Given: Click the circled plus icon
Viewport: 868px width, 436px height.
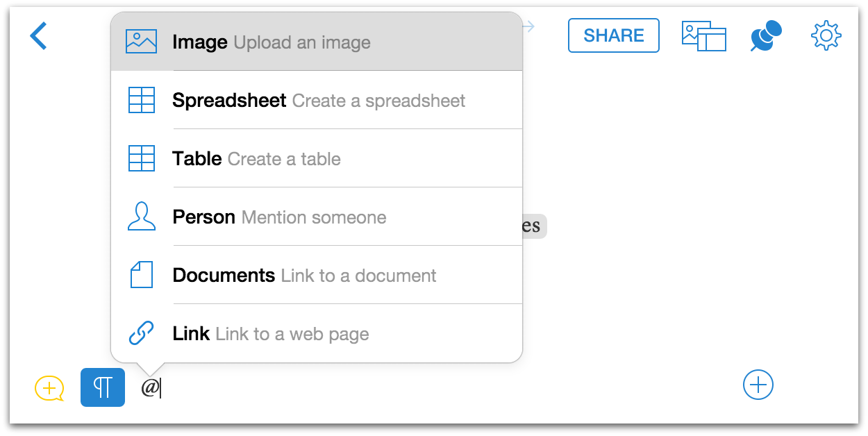Looking at the screenshot, I should (x=758, y=385).
